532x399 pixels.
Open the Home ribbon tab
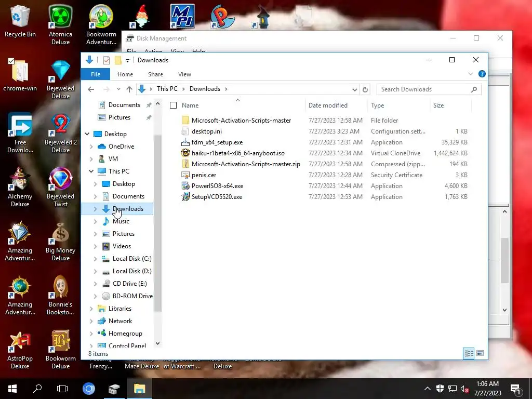(x=125, y=74)
